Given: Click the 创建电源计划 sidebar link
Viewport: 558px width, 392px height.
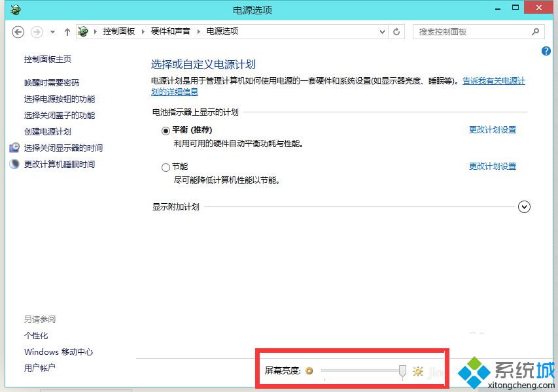Looking at the screenshot, I should [46, 131].
